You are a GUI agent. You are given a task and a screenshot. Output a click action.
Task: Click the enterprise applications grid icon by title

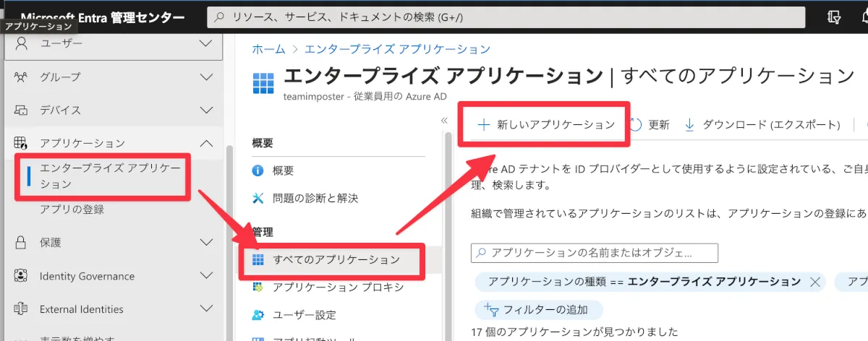[263, 83]
